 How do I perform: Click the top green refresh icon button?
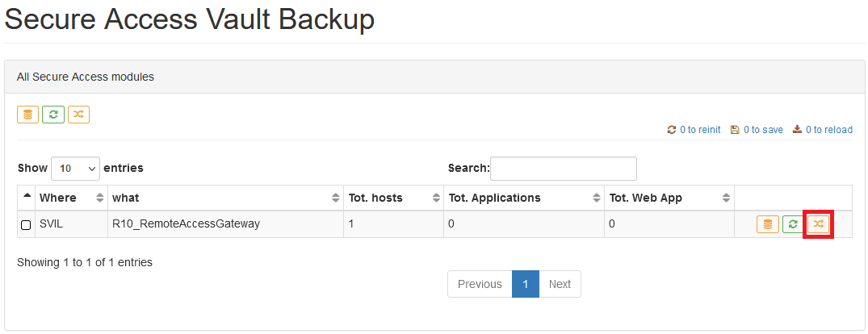(x=53, y=115)
